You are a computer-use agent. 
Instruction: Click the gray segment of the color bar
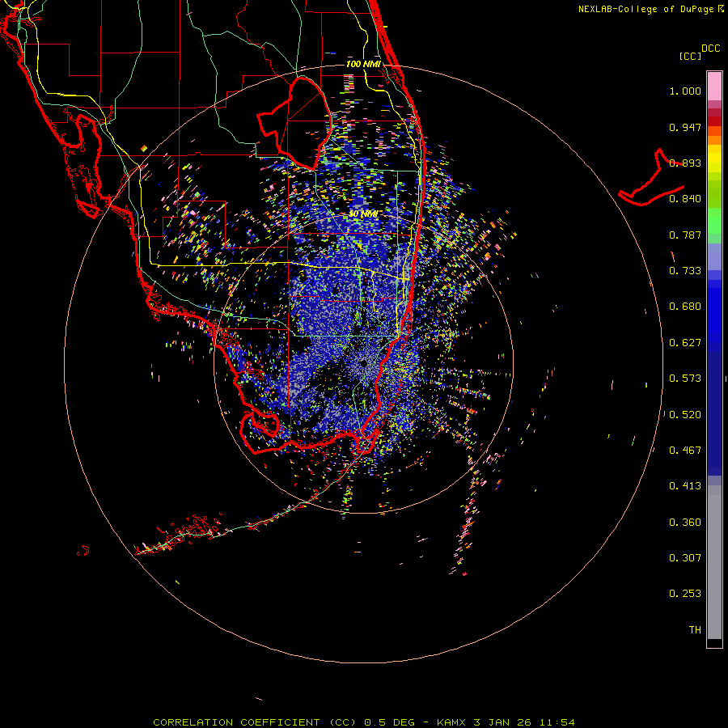click(714, 562)
